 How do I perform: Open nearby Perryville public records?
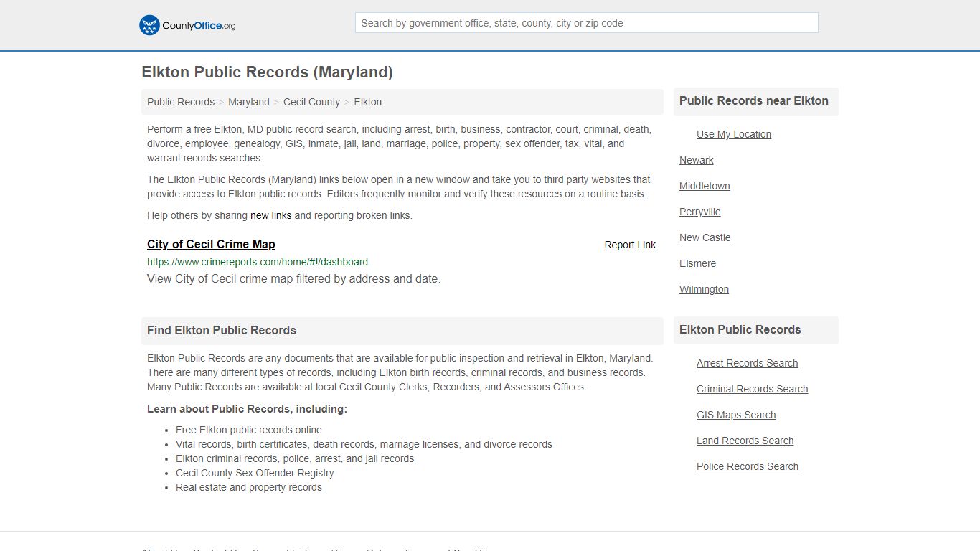pos(699,212)
